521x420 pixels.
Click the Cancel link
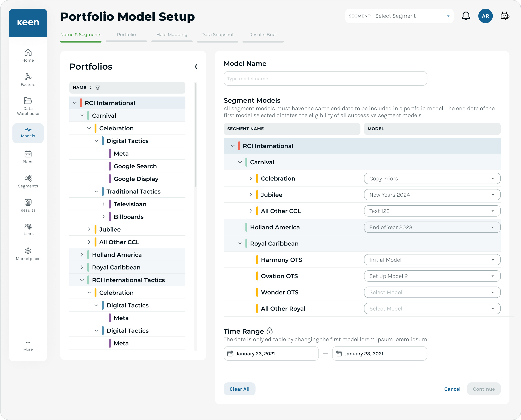pyautogui.click(x=452, y=389)
